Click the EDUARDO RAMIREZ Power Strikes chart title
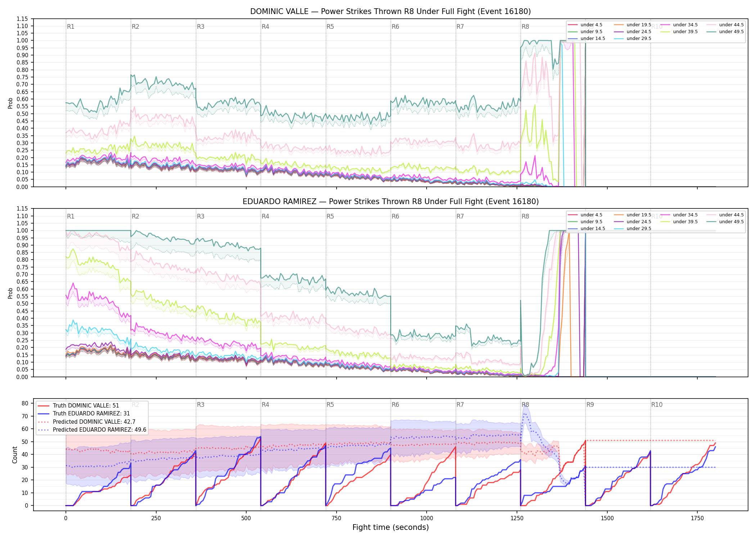The width and height of the screenshot is (756, 540). tap(391, 202)
